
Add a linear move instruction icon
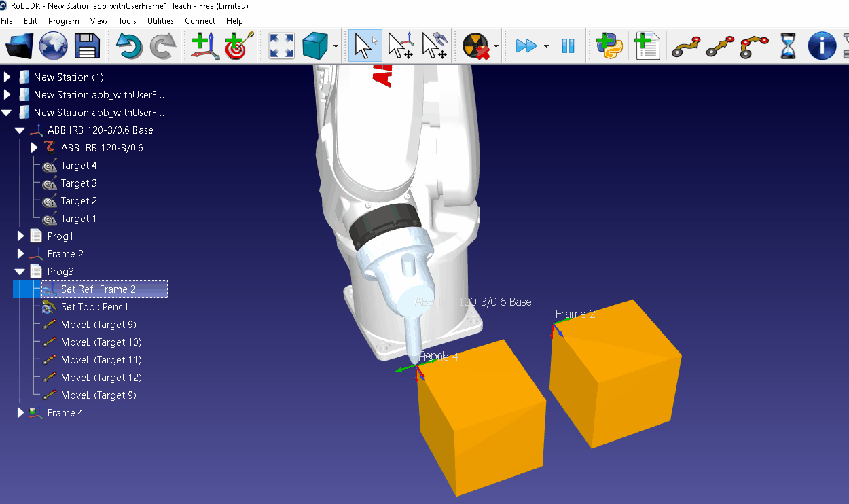tap(720, 46)
